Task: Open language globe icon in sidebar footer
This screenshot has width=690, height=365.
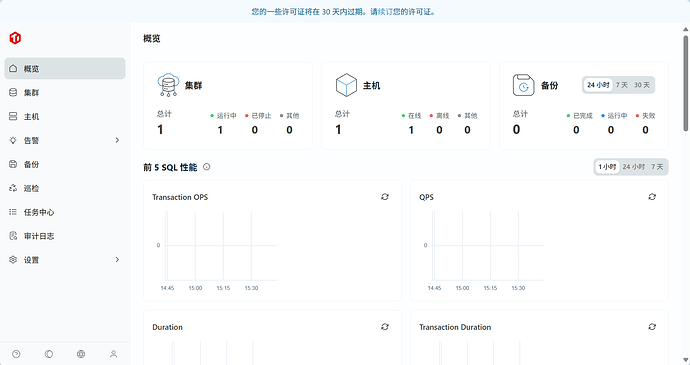Action: pos(81,354)
